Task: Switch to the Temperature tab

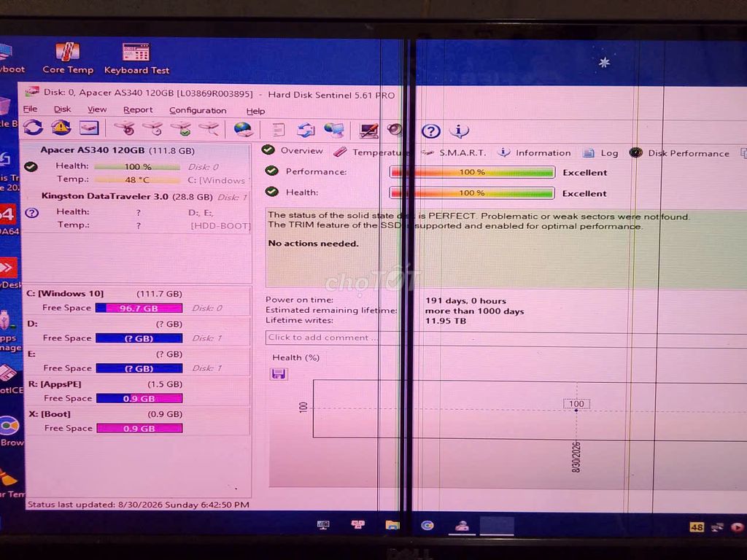Action: (x=371, y=152)
